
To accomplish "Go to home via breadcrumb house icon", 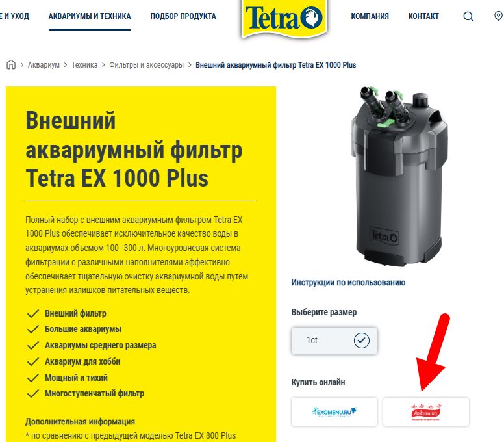I will point(11,64).
